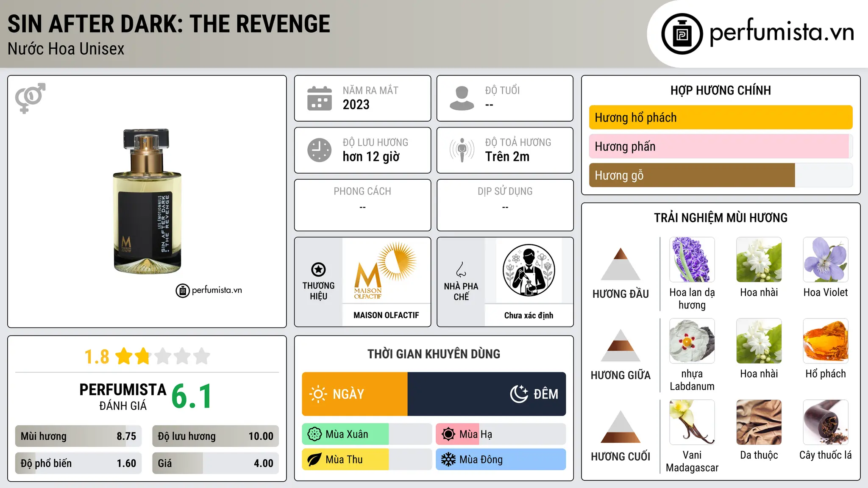This screenshot has width=868, height=488.
Task: Click the title SIN AFTER DARK: THE REVENGE
Action: 169,24
